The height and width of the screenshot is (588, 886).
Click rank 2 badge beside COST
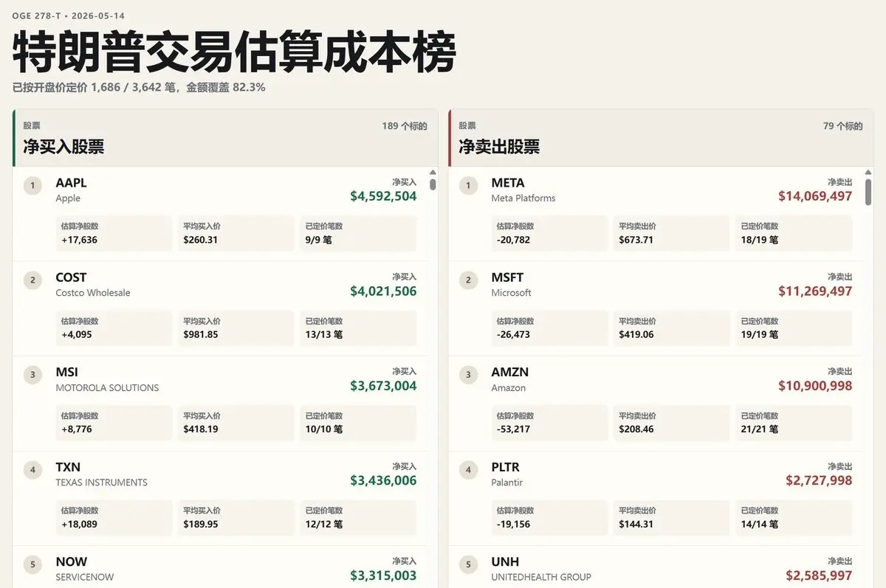(32, 280)
